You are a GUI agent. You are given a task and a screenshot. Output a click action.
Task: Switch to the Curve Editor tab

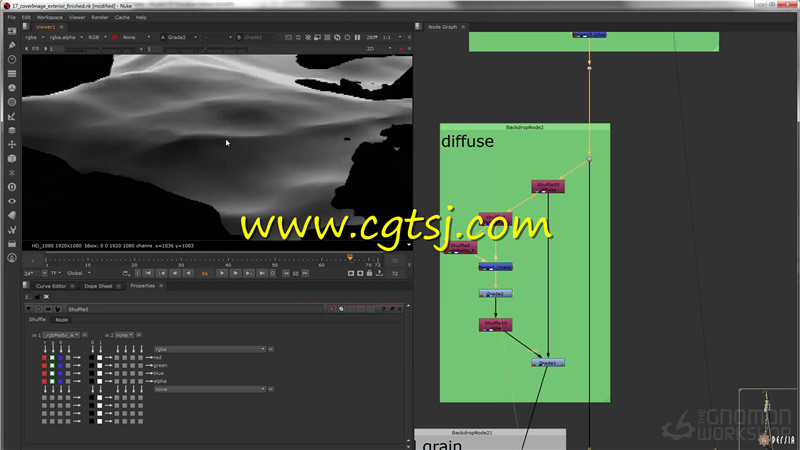[x=51, y=286]
